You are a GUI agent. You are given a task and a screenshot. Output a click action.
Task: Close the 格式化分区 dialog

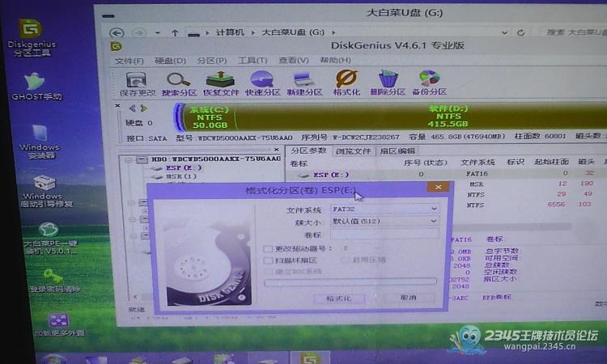pyautogui.click(x=438, y=187)
